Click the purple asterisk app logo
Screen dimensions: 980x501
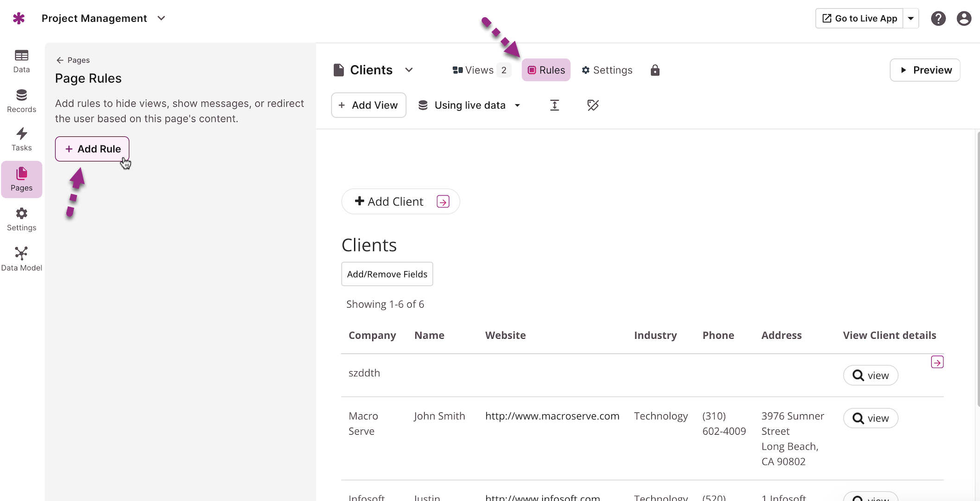pos(19,19)
